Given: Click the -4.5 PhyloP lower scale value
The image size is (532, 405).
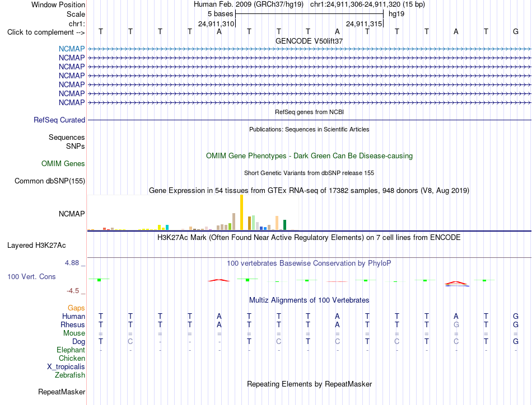Looking at the screenshot, I should point(73,291).
